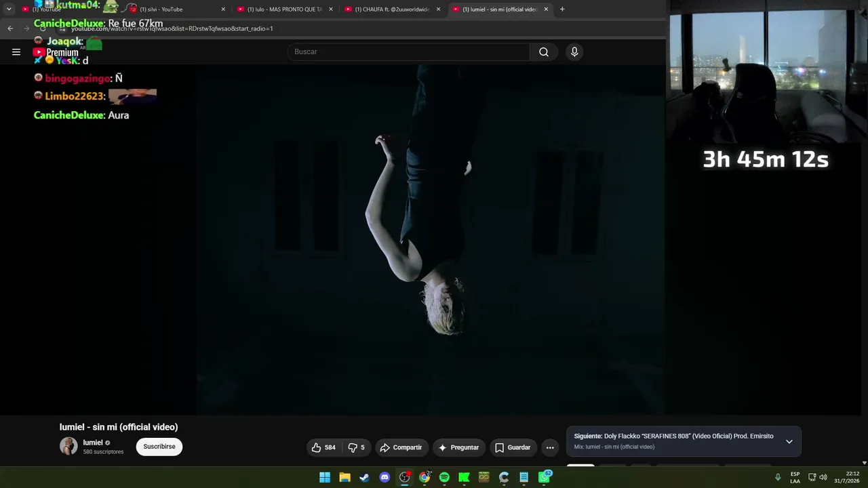Select the 'lumiel - sin mi' tab
Screen dimensions: 868x488
pyautogui.click(x=500, y=9)
